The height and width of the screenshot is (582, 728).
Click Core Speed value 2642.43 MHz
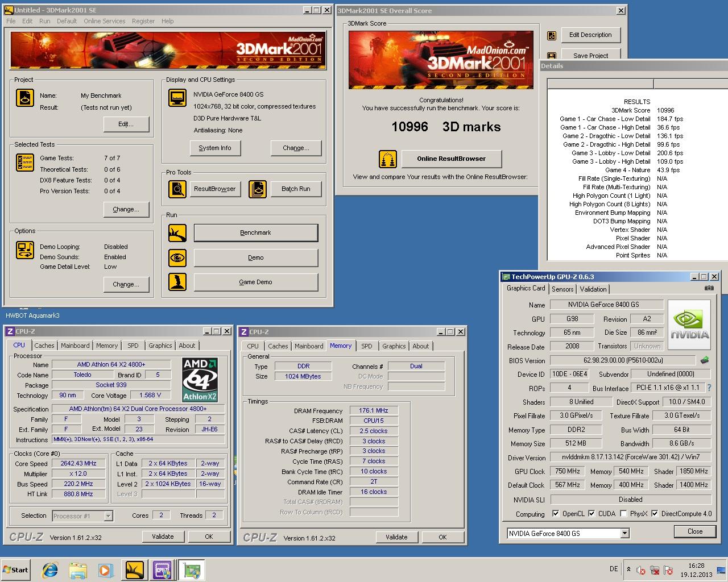(x=78, y=463)
